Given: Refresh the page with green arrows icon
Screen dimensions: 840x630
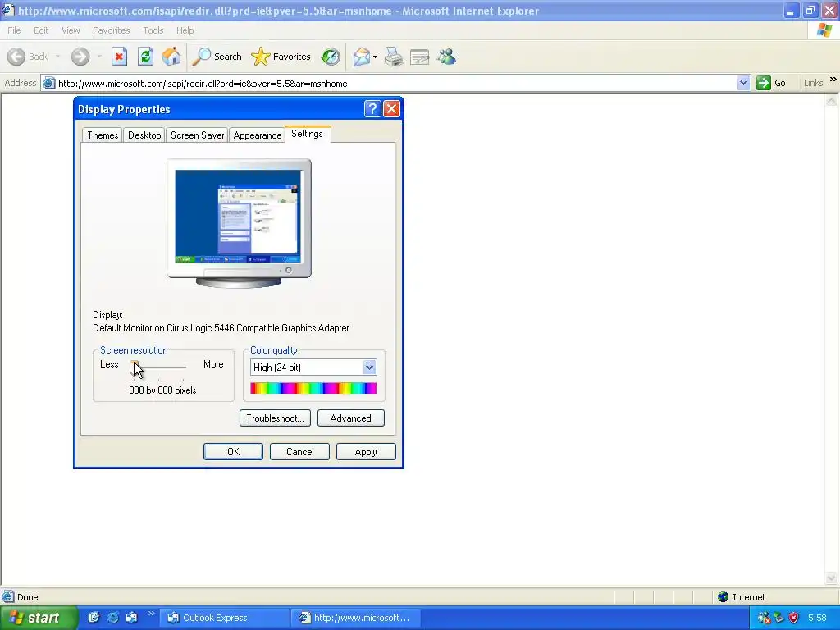Looking at the screenshot, I should [145, 57].
